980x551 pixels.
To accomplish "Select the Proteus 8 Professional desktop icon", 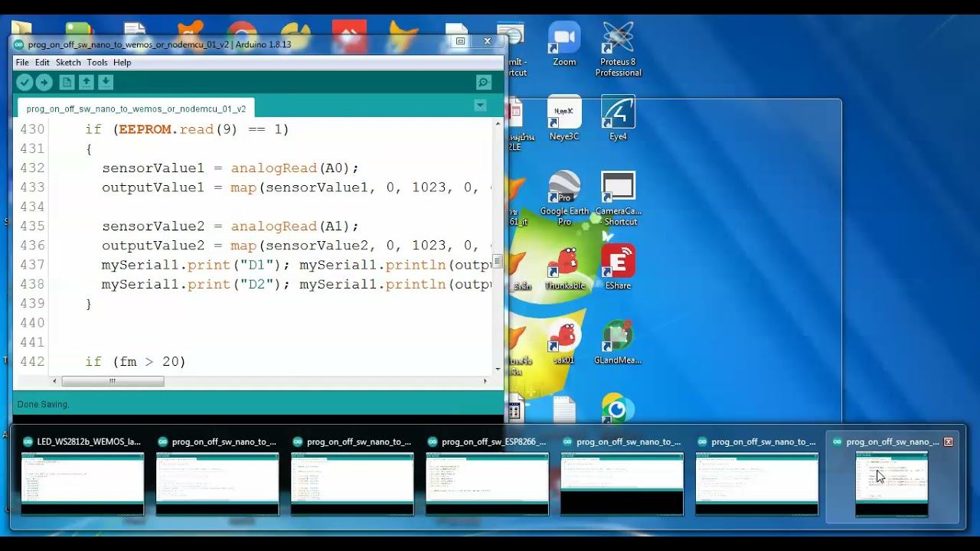I will 618,49.
